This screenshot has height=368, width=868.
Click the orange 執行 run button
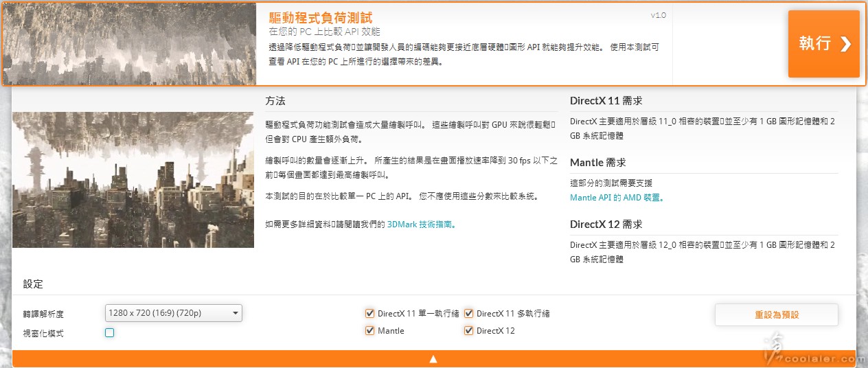[x=823, y=43]
